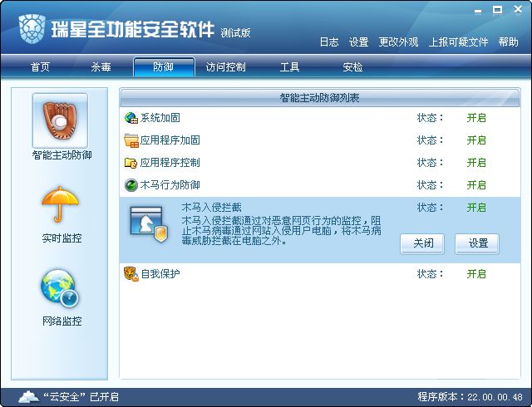
Task: Switch to the 首页 tab
Action: pyautogui.click(x=41, y=66)
